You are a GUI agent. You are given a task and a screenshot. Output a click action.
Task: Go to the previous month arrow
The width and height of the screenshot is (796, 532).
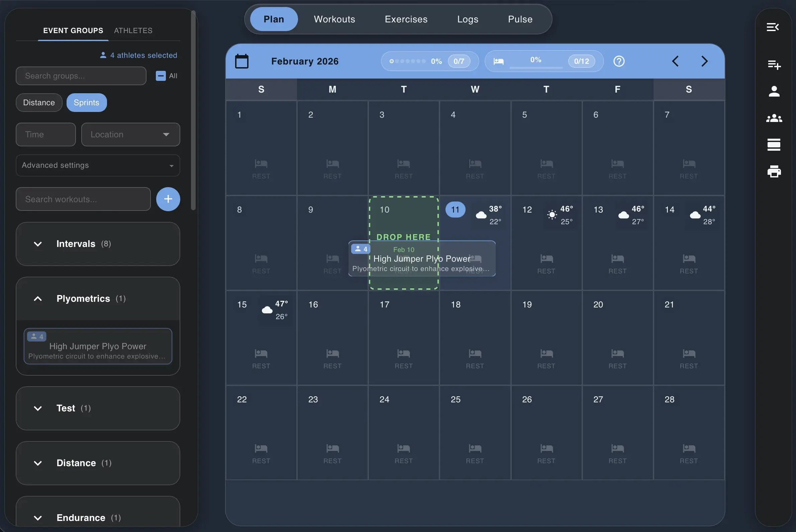[675, 61]
